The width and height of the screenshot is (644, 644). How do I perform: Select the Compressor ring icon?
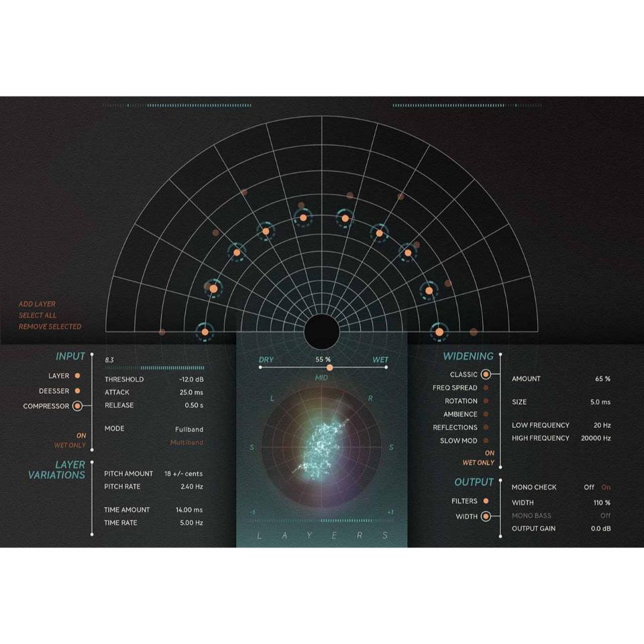click(x=77, y=406)
